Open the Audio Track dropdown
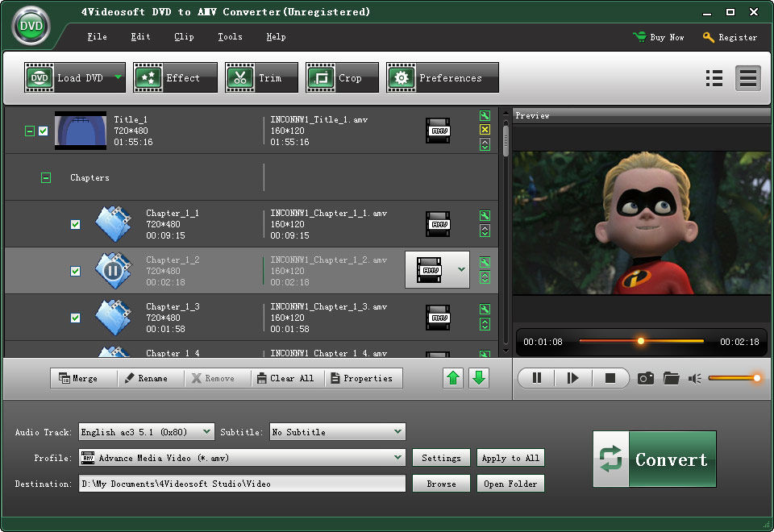The height and width of the screenshot is (532, 774). (147, 432)
